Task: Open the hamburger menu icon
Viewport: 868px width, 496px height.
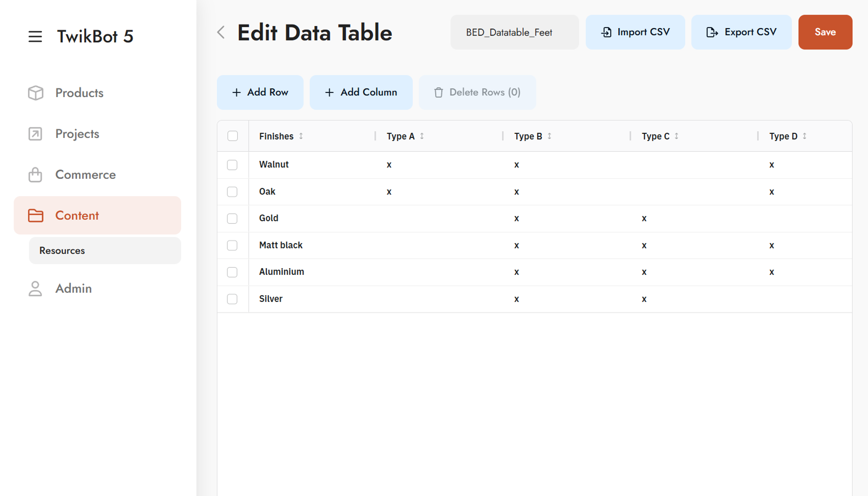Action: tap(35, 36)
